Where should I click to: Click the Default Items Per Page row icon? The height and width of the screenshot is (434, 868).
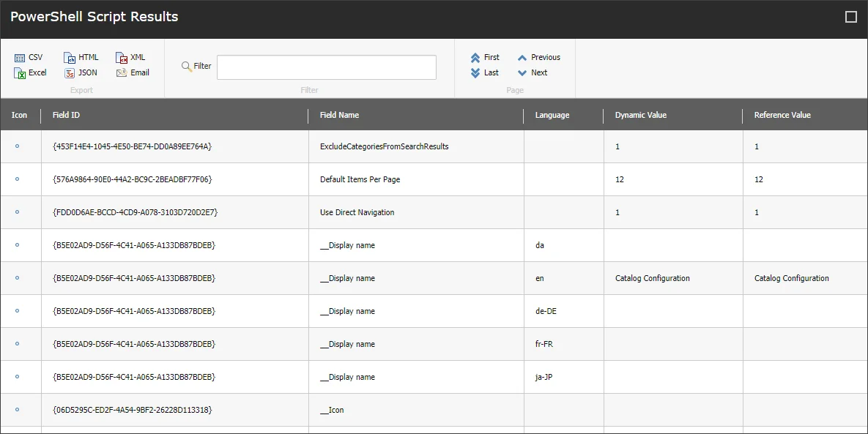[17, 179]
